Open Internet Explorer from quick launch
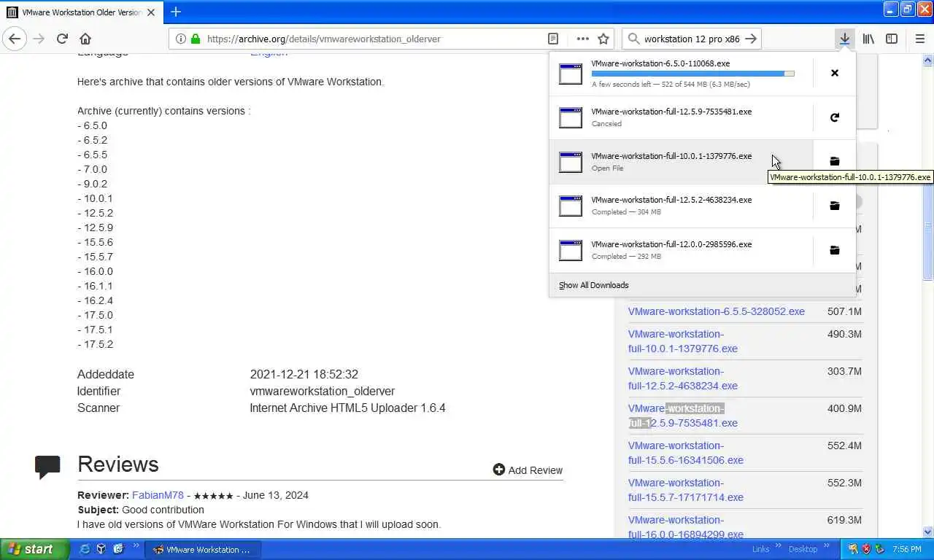 coord(85,549)
